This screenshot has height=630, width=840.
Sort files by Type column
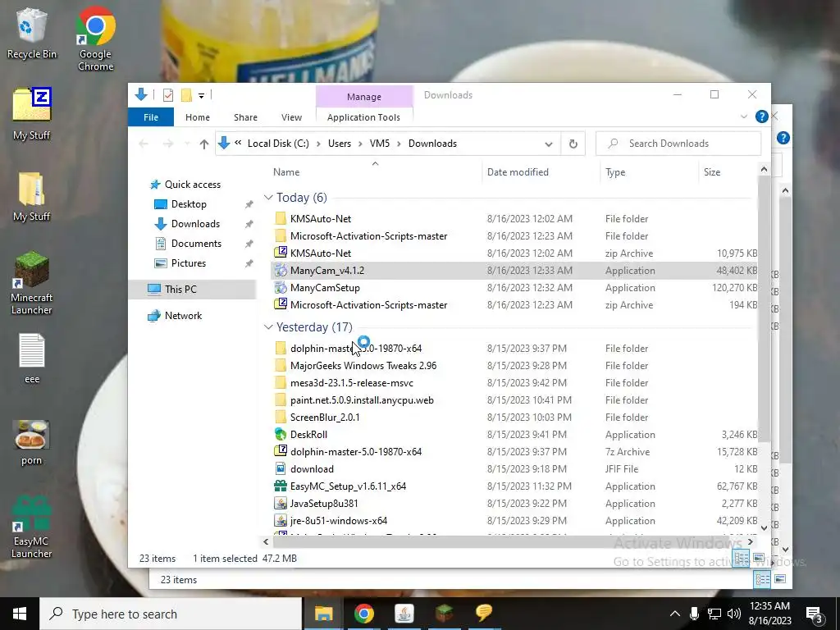pyautogui.click(x=650, y=172)
